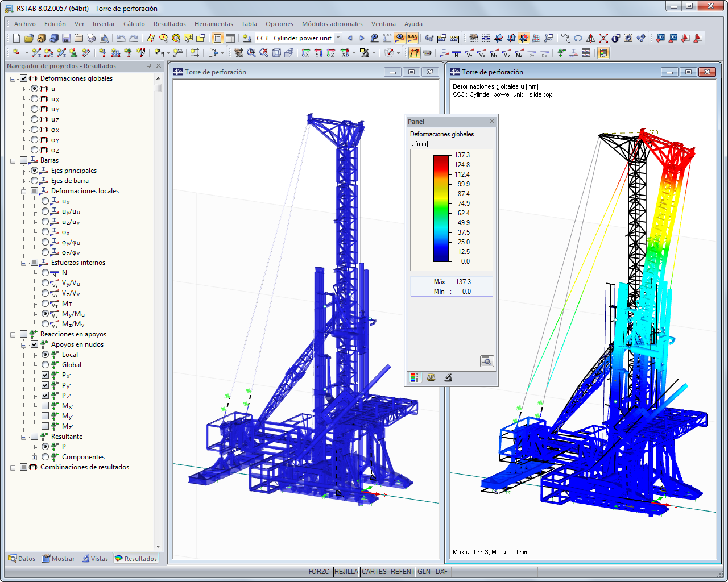This screenshot has width=728, height=582.
Task: Open the CC3 Cylinder power unit dropdown
Action: coord(338,38)
